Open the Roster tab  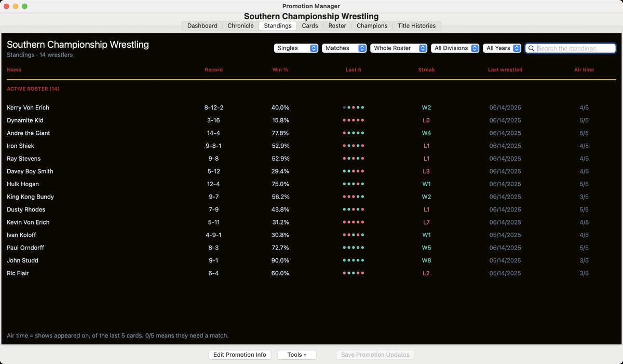pyautogui.click(x=337, y=25)
